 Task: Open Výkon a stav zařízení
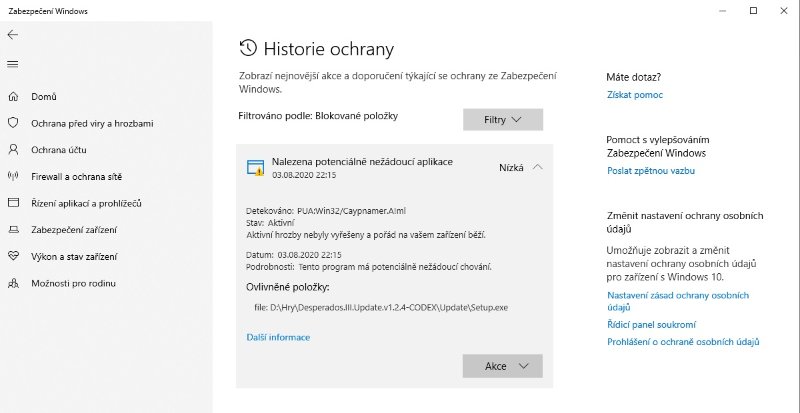coord(74,256)
